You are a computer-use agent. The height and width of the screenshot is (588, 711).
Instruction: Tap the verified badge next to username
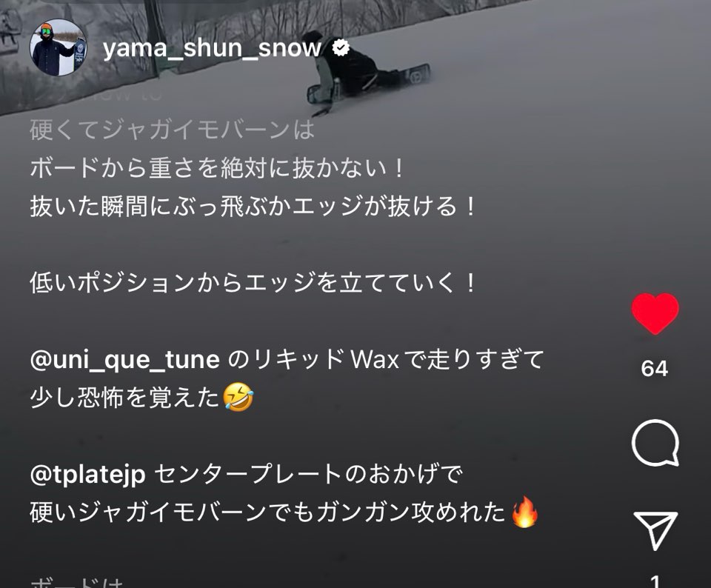pyautogui.click(x=341, y=47)
